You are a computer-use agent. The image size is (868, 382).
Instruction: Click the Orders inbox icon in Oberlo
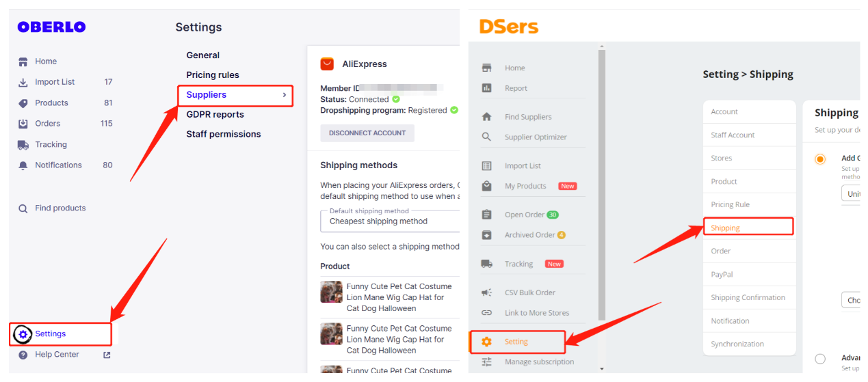point(23,124)
